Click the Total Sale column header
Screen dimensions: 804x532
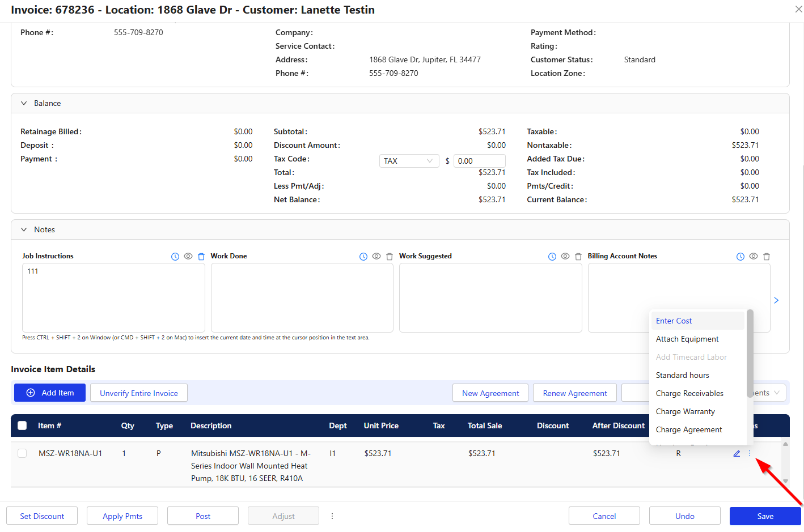[x=485, y=425]
